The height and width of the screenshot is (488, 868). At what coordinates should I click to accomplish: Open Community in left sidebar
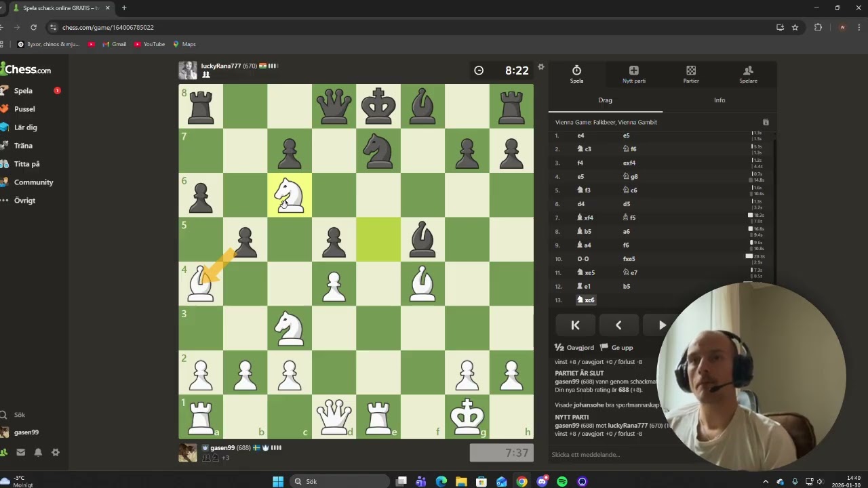point(33,182)
